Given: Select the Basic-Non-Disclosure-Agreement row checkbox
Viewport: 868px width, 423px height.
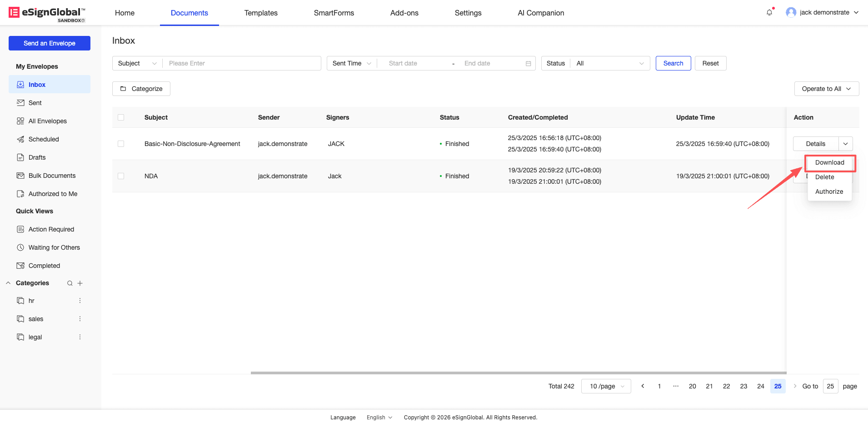Looking at the screenshot, I should (121, 144).
